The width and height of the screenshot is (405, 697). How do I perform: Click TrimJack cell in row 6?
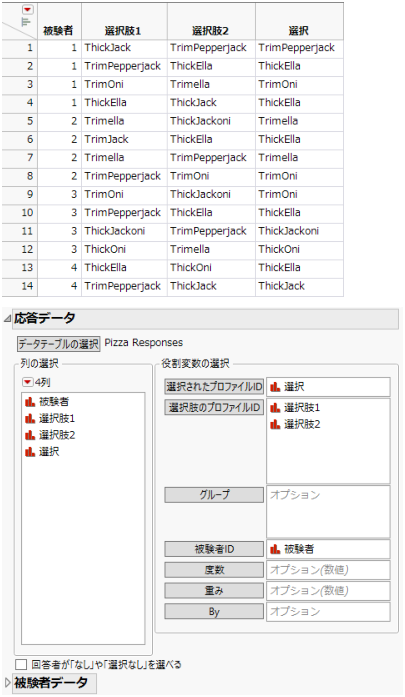click(x=124, y=139)
